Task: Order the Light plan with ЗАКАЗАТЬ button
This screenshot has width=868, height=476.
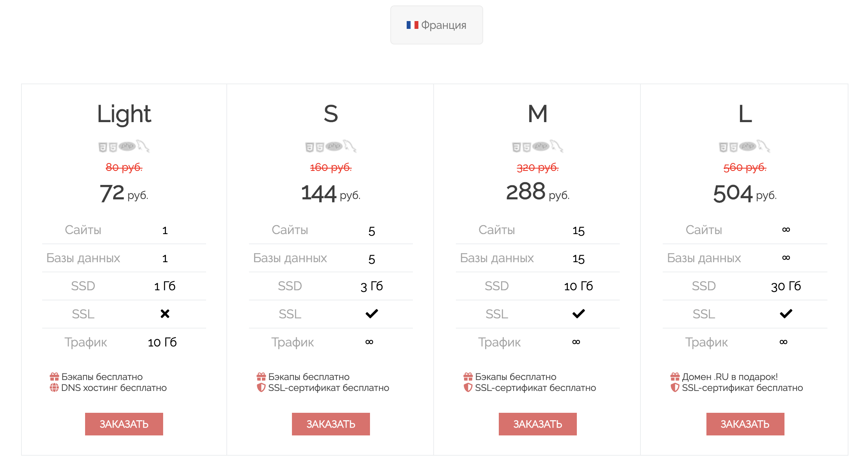Action: click(x=124, y=424)
